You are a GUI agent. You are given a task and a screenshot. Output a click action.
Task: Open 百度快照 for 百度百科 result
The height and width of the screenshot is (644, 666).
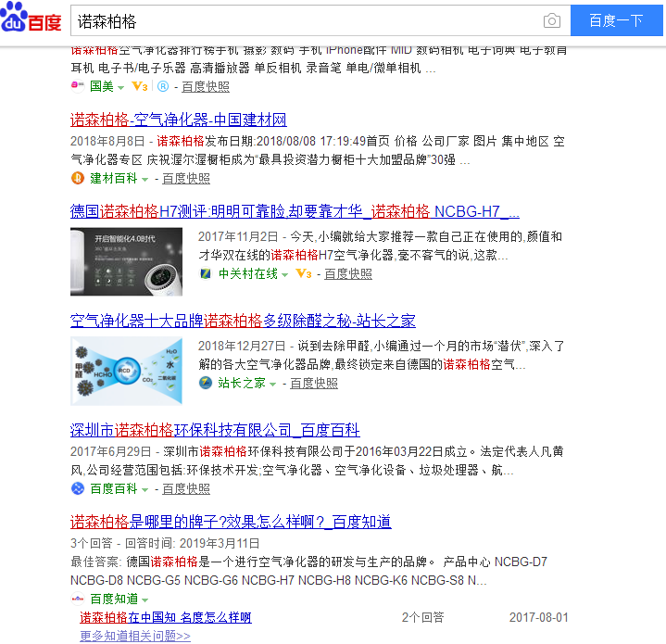186,489
